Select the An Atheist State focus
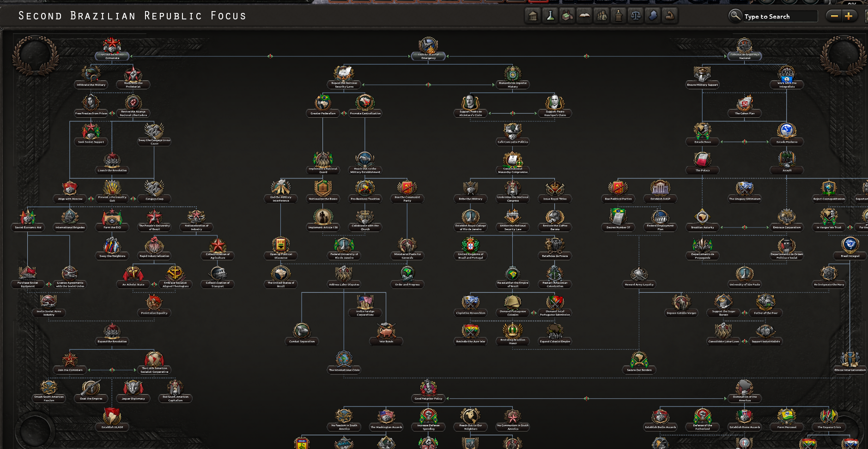The image size is (868, 449). pyautogui.click(x=133, y=277)
